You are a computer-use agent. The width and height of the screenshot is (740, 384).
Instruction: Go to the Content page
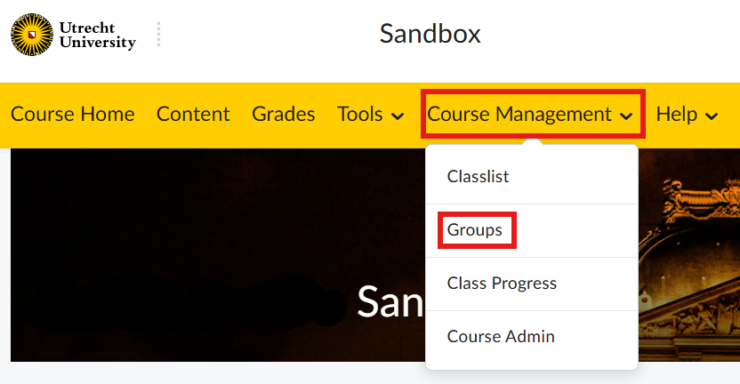coord(193,114)
